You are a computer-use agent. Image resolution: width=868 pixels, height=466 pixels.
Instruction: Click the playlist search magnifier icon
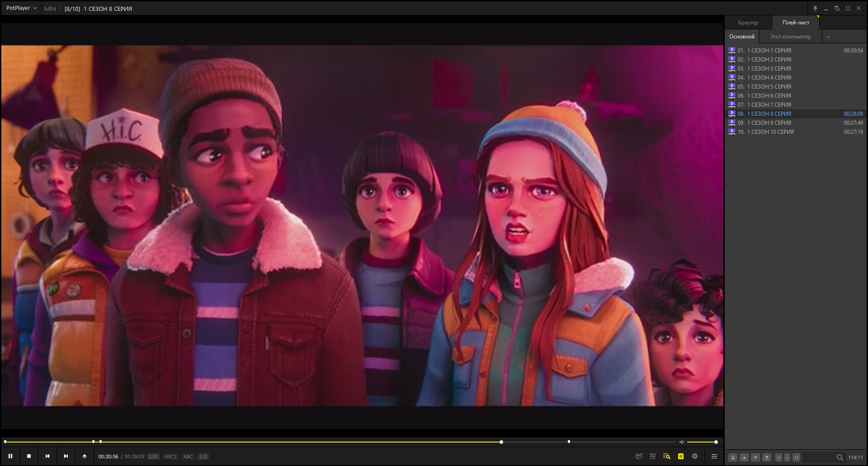click(x=840, y=457)
